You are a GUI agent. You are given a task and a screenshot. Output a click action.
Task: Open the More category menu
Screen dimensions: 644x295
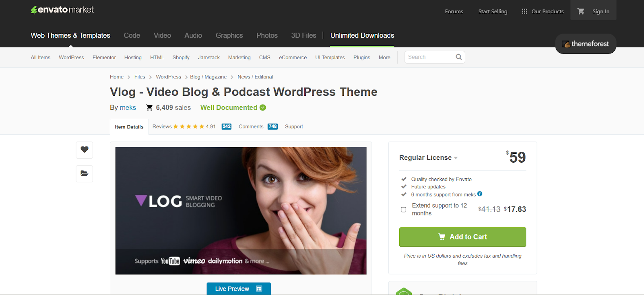[384, 58]
